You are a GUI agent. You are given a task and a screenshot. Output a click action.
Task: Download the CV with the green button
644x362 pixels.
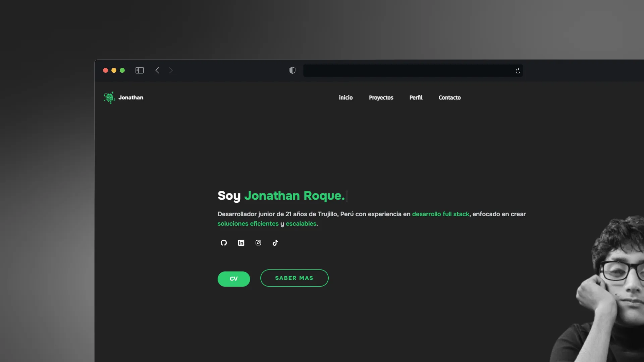coord(233,279)
